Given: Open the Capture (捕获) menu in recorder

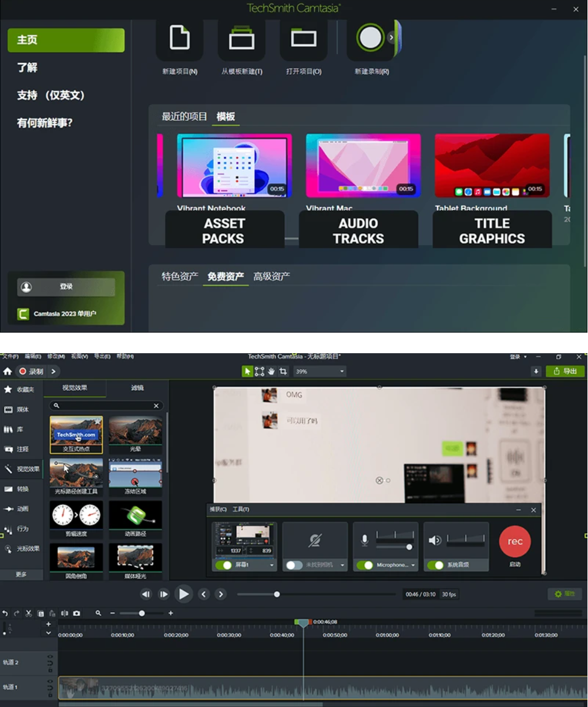Looking at the screenshot, I should pos(218,510).
